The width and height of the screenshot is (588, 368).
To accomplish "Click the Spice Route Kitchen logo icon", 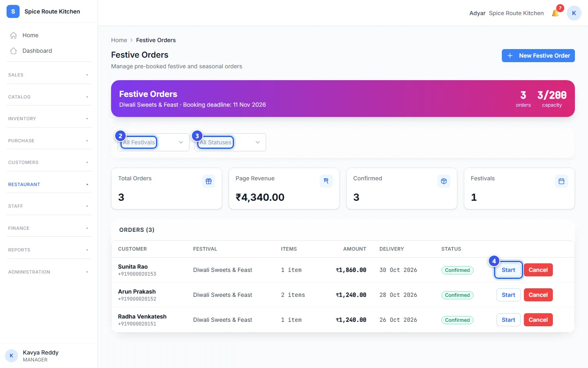I will point(13,11).
